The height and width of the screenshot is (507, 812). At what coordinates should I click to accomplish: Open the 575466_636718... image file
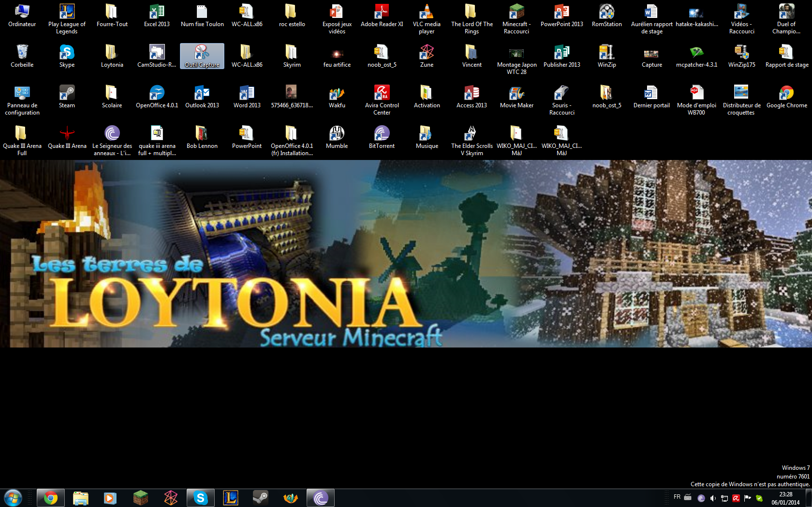pyautogui.click(x=292, y=97)
